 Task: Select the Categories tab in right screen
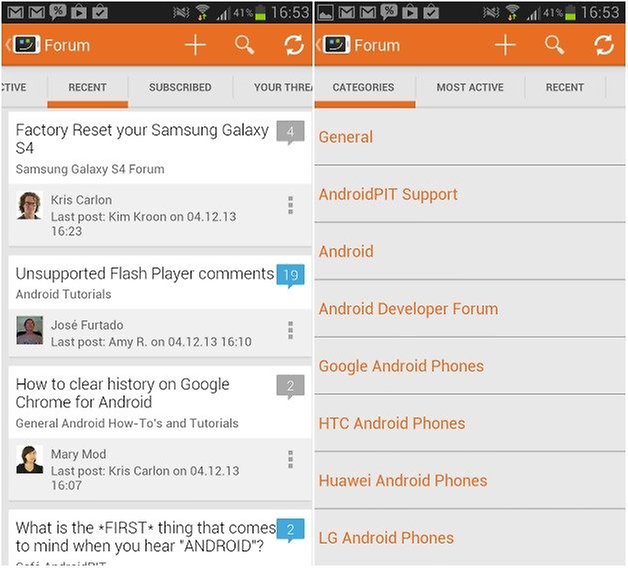tap(363, 87)
